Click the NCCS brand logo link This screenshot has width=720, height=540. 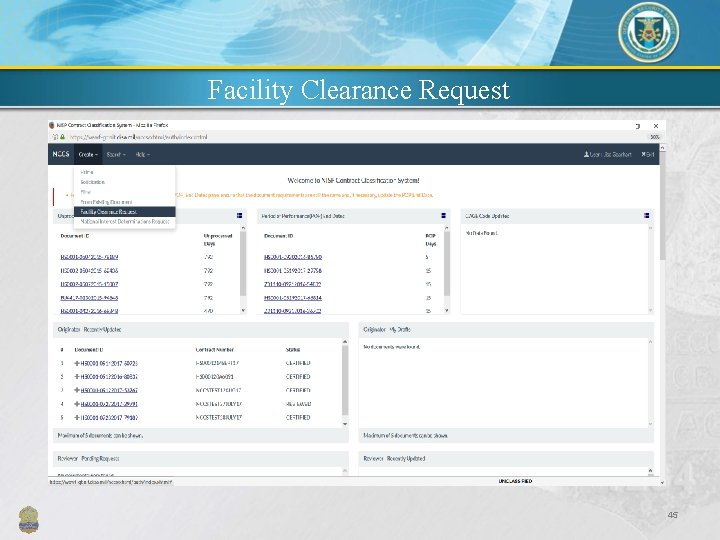point(61,154)
